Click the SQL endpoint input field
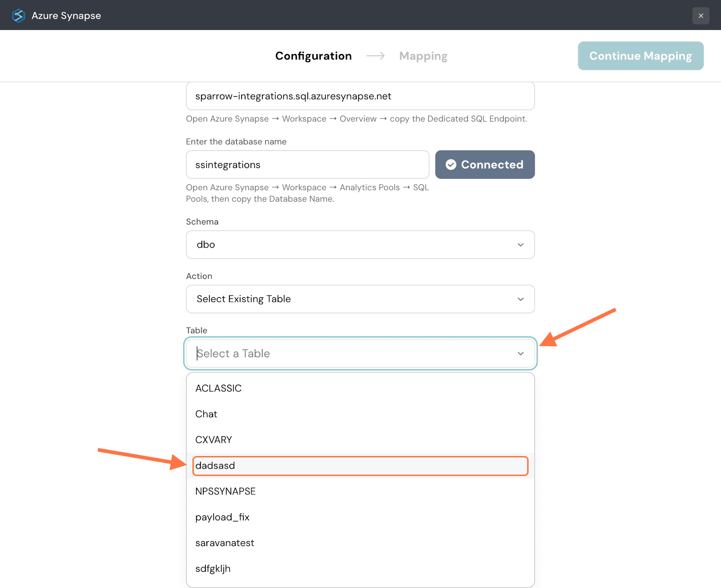The width and height of the screenshot is (721, 588). 360,96
